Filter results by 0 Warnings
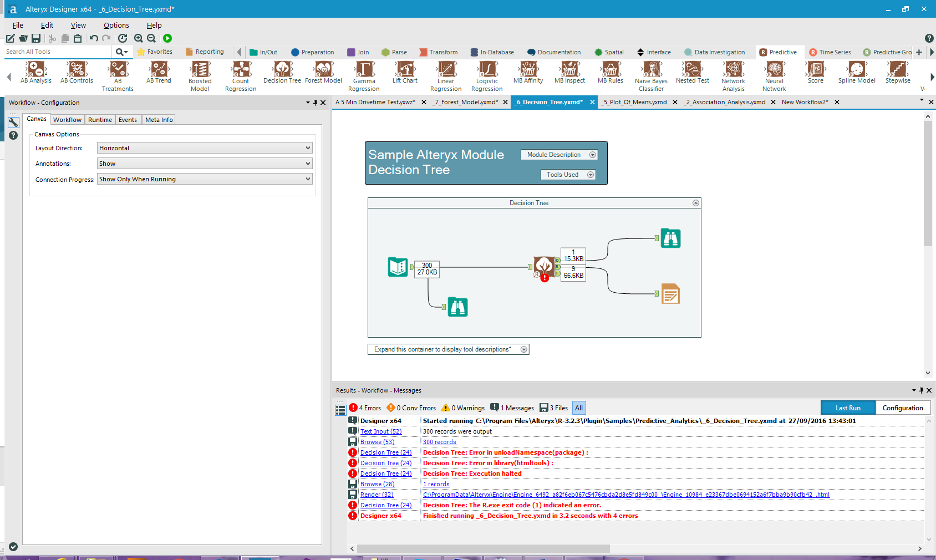936x560 pixels. [463, 408]
